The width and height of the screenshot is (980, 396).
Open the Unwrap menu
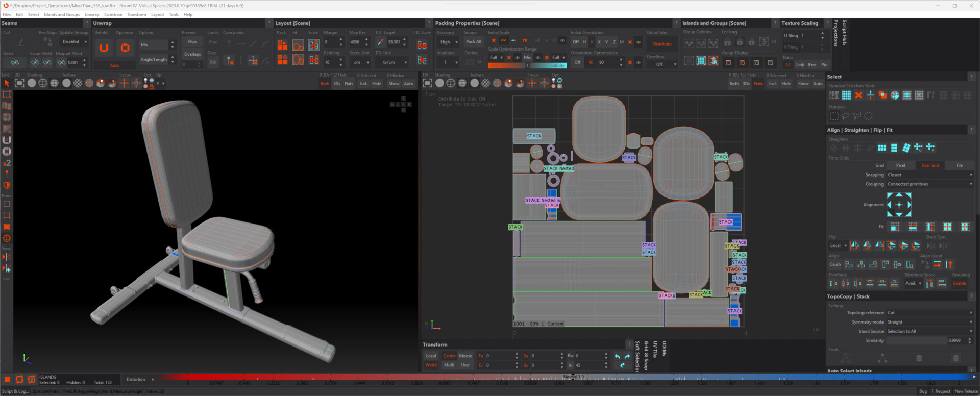coord(92,15)
